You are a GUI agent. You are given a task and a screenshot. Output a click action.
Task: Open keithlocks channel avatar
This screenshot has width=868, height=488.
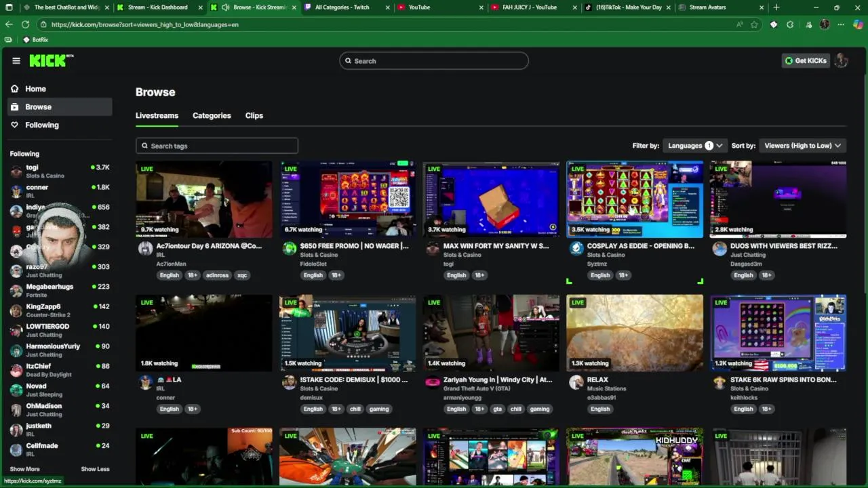719,382
